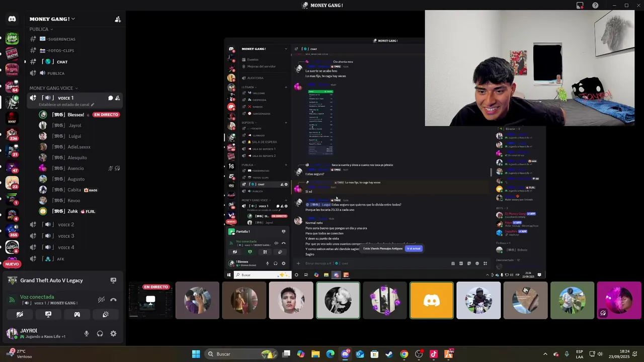
Task: Select the EN DIRECTO stream thumbnail tile
Action: [x=150, y=300]
